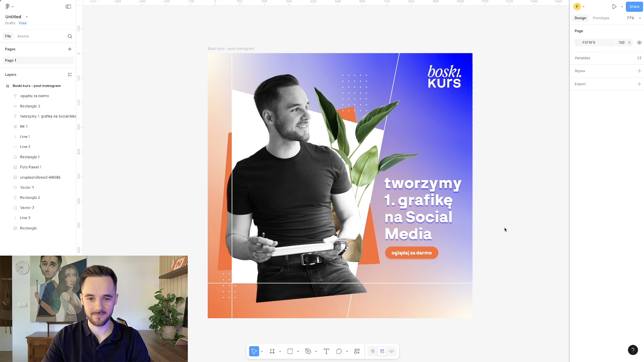This screenshot has height=362, width=644.
Task: Select the Rectangle shape tool
Action: [x=290, y=351]
